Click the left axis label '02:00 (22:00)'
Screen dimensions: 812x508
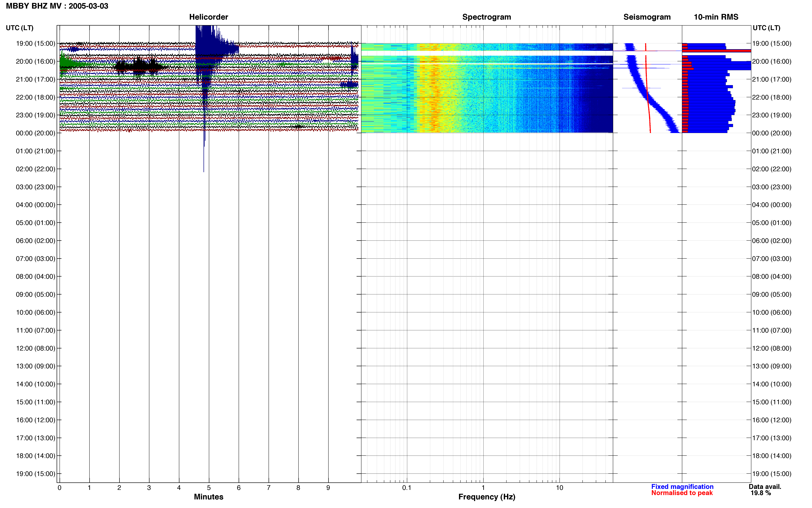pyautogui.click(x=36, y=169)
